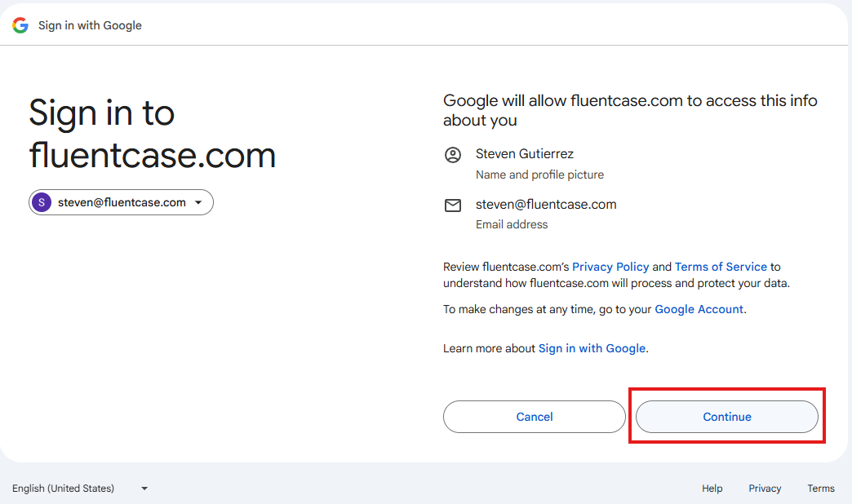Click the 'Steven Gutierrez' name text
The image size is (852, 504).
click(525, 154)
